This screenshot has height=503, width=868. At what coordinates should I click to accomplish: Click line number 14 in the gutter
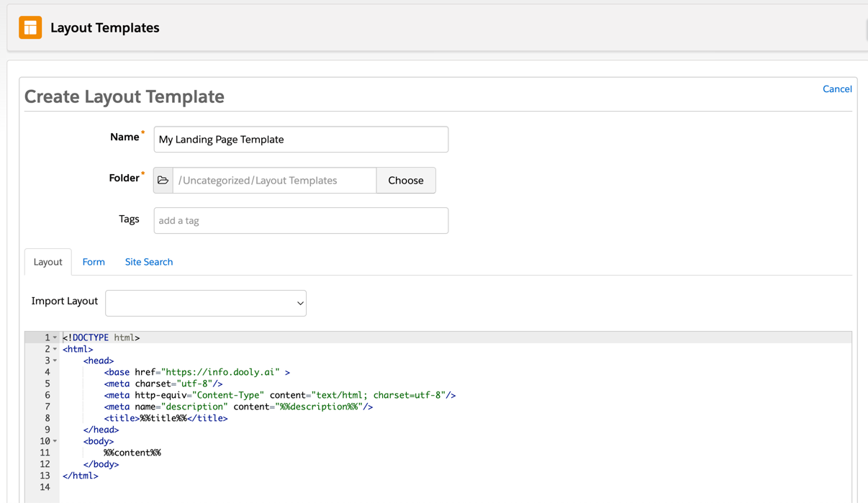(45, 487)
